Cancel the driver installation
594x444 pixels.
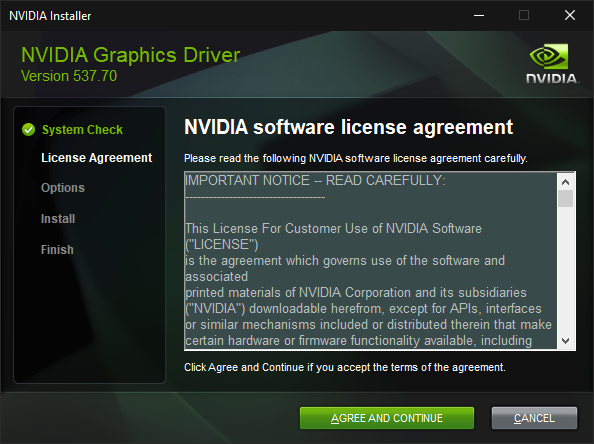coord(534,418)
